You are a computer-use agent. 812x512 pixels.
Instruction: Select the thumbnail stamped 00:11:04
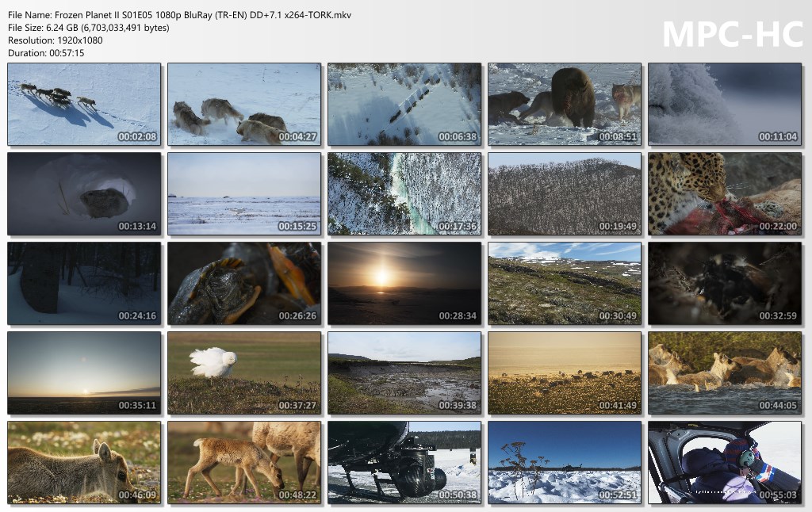tap(725, 104)
